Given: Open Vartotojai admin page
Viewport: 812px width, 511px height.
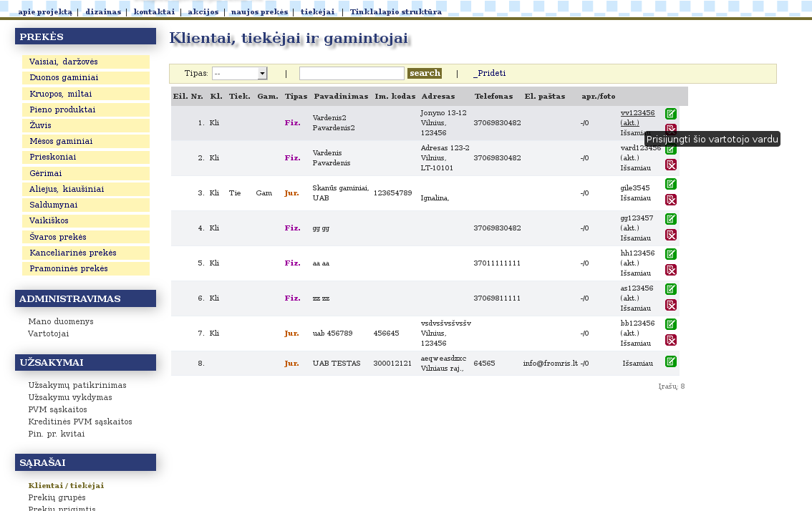Looking at the screenshot, I should [48, 334].
